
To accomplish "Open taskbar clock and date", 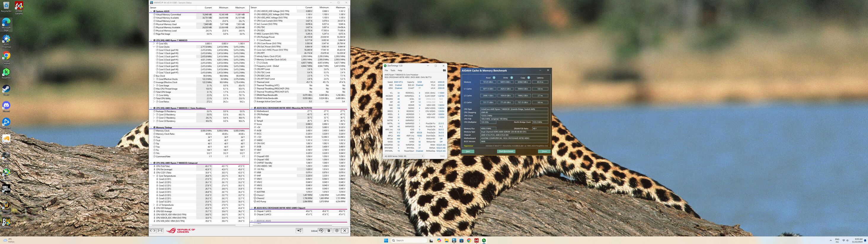I will pyautogui.click(x=857, y=240).
